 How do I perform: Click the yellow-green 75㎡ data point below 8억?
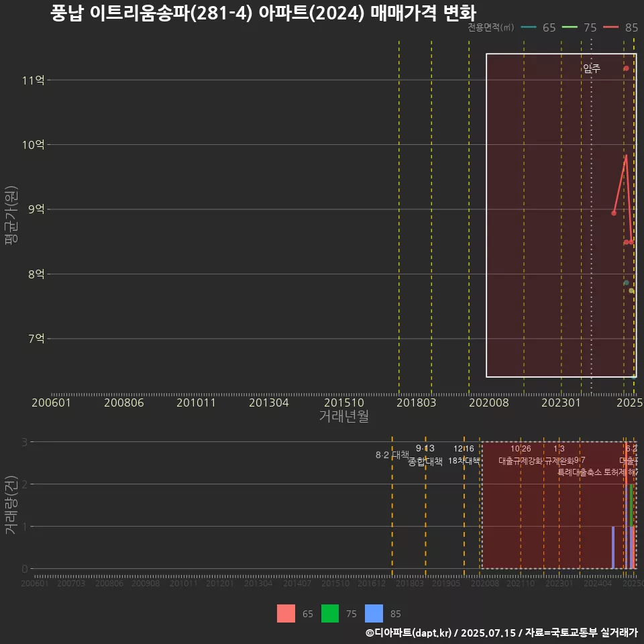(631, 290)
